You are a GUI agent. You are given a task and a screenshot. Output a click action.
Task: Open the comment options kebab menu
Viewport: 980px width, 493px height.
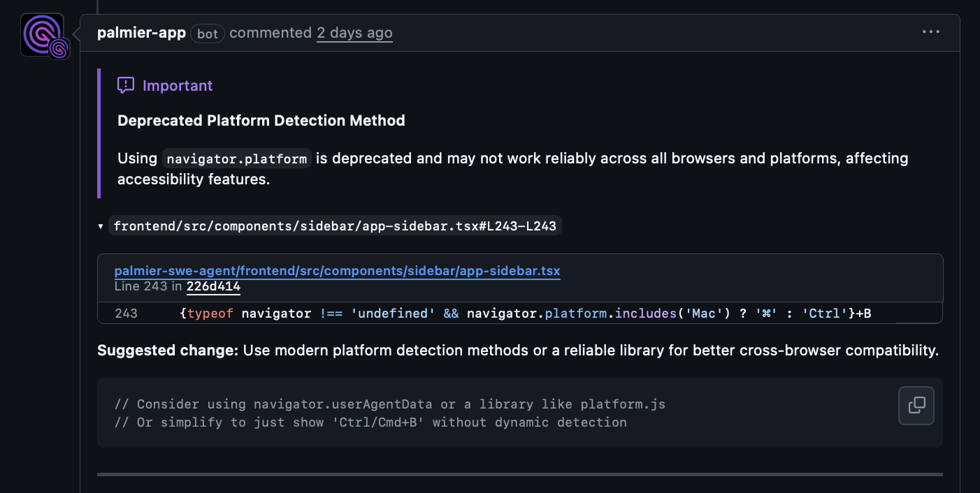930,31
